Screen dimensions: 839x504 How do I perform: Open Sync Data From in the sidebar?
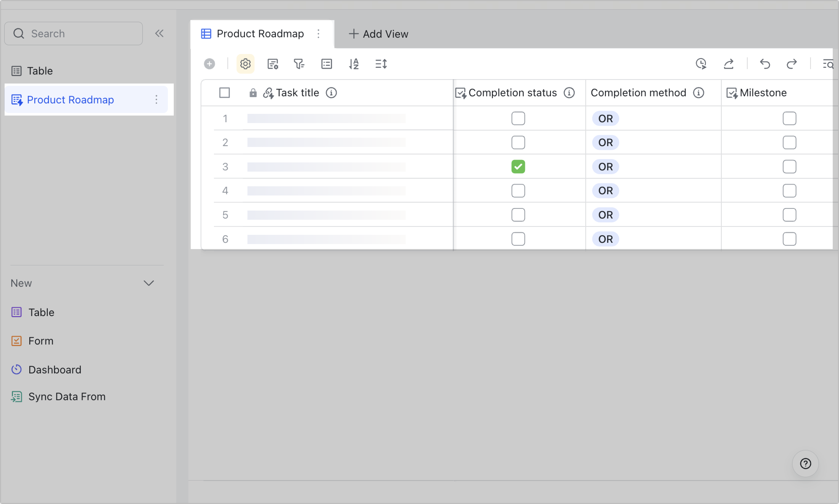click(x=67, y=396)
